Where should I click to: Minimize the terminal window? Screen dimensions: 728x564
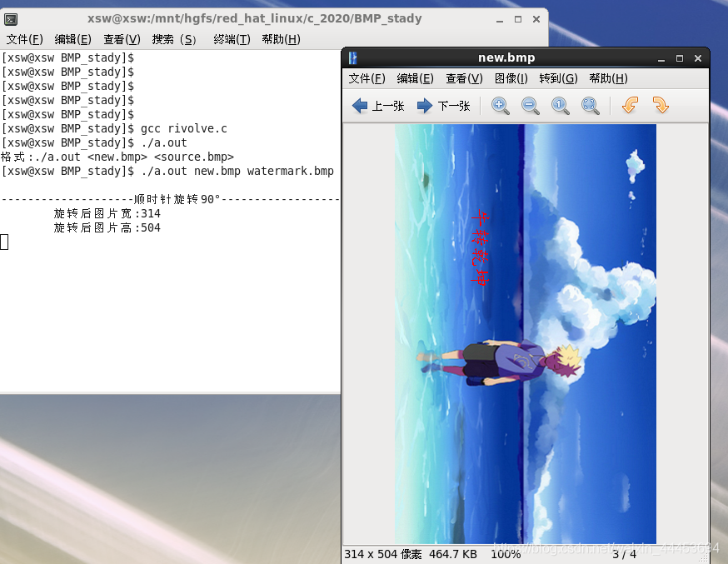(x=500, y=19)
